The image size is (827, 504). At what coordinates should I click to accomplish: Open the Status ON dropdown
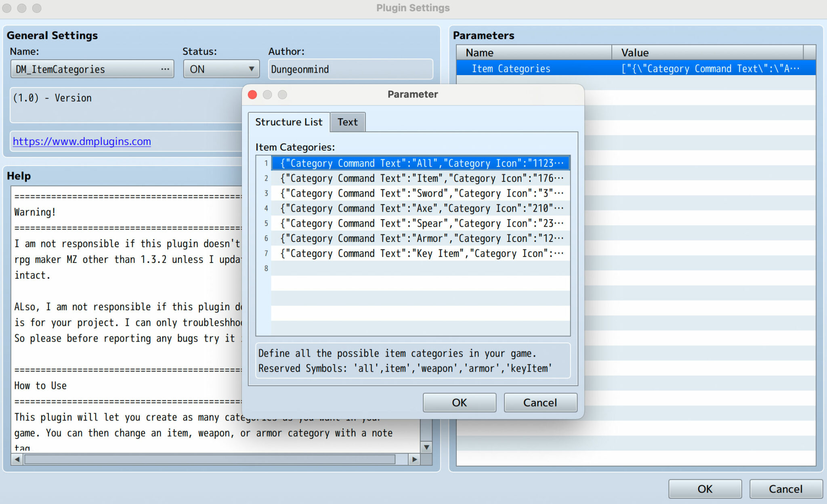tap(221, 69)
